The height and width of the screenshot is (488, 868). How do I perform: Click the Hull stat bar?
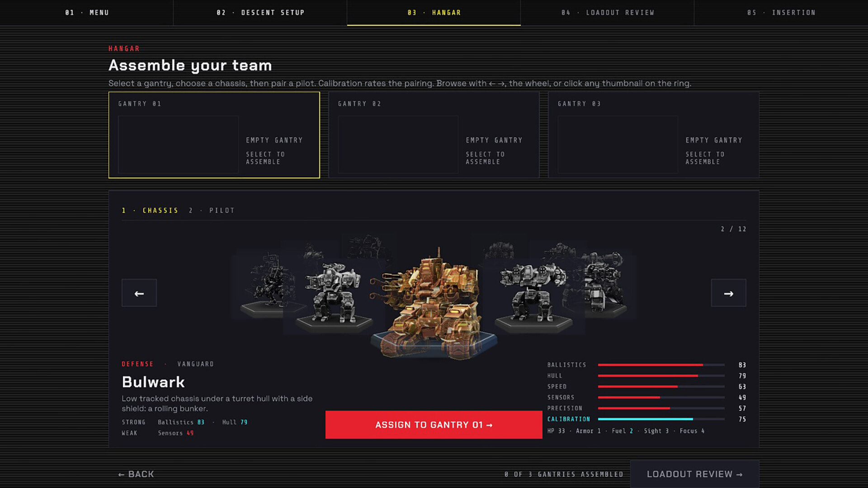click(x=661, y=375)
